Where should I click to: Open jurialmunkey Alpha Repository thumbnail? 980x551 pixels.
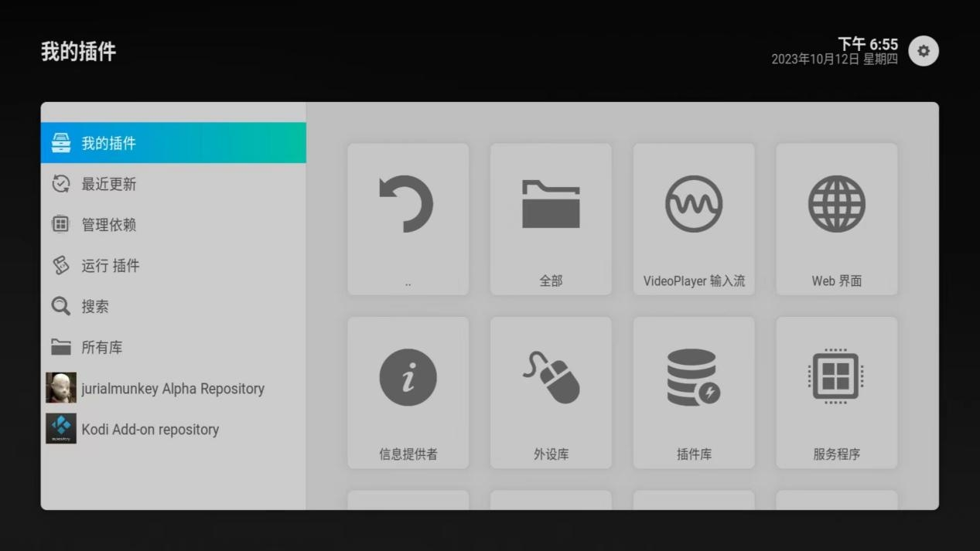pyautogui.click(x=60, y=388)
